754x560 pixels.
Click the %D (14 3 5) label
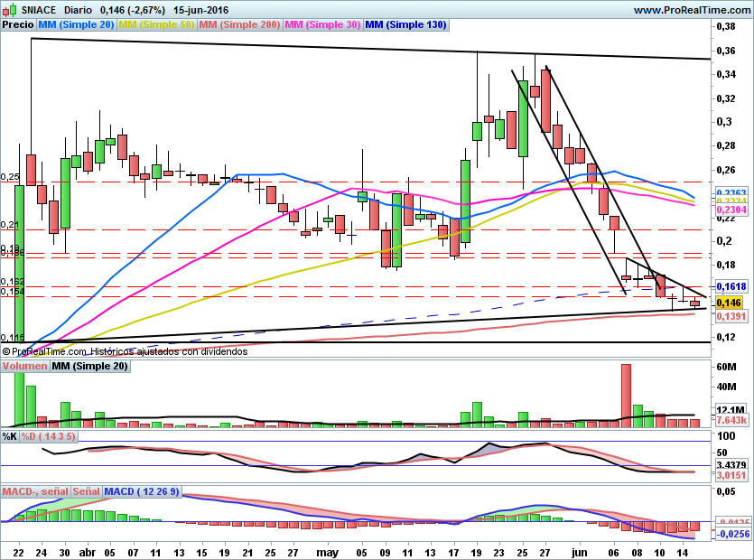(x=49, y=436)
